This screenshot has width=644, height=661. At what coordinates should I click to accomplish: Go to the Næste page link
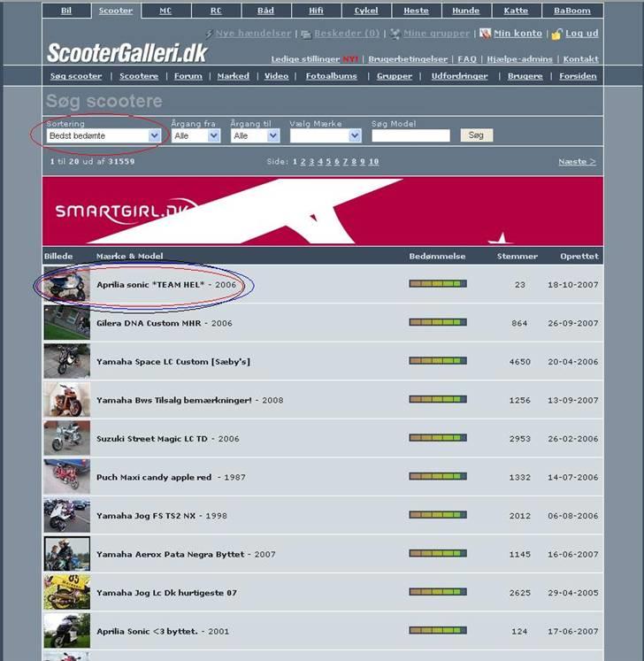coord(577,162)
